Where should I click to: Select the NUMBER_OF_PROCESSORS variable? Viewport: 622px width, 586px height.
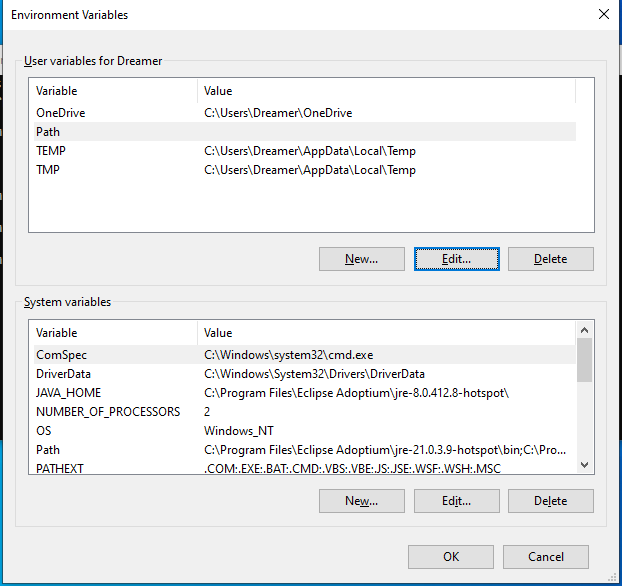[305, 412]
